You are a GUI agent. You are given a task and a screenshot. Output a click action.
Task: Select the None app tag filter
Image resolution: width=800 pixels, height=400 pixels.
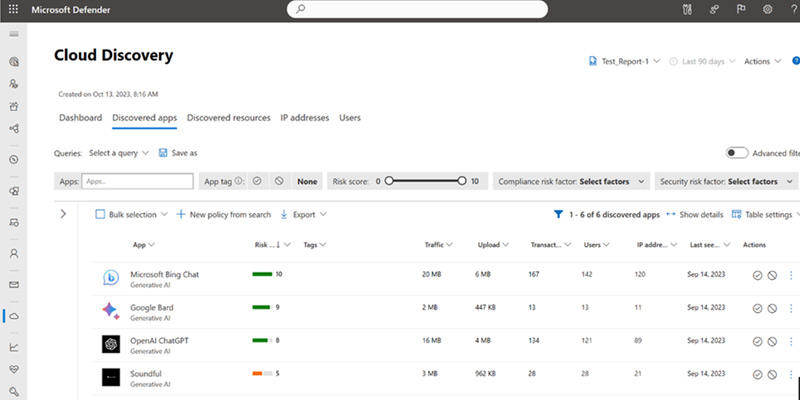[x=307, y=181]
